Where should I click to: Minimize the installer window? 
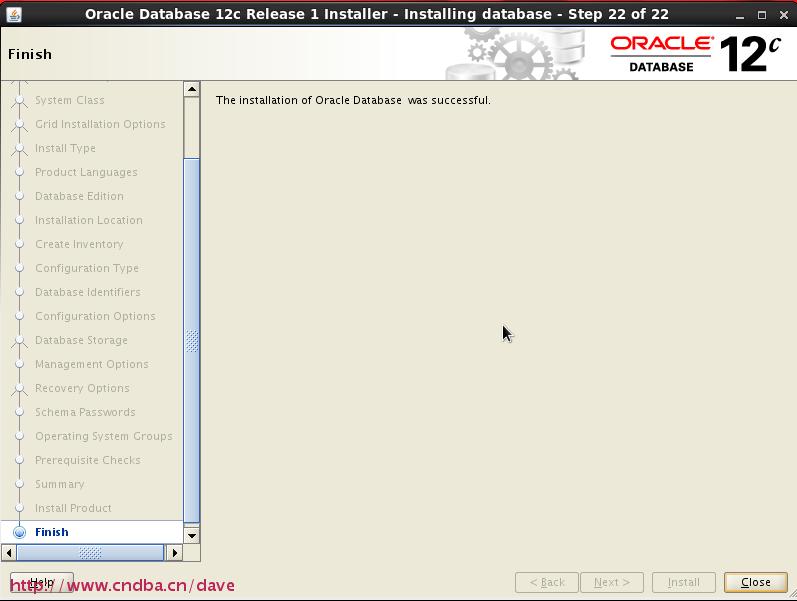point(740,15)
